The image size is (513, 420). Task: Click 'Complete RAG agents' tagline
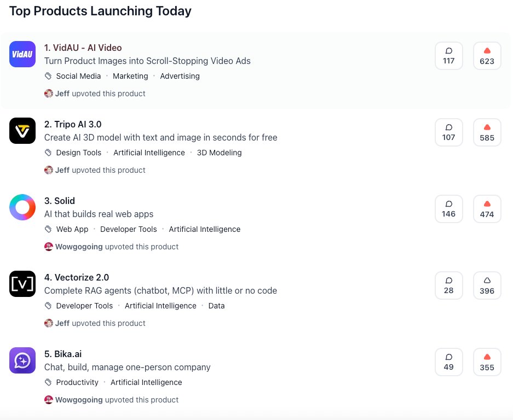(160, 290)
